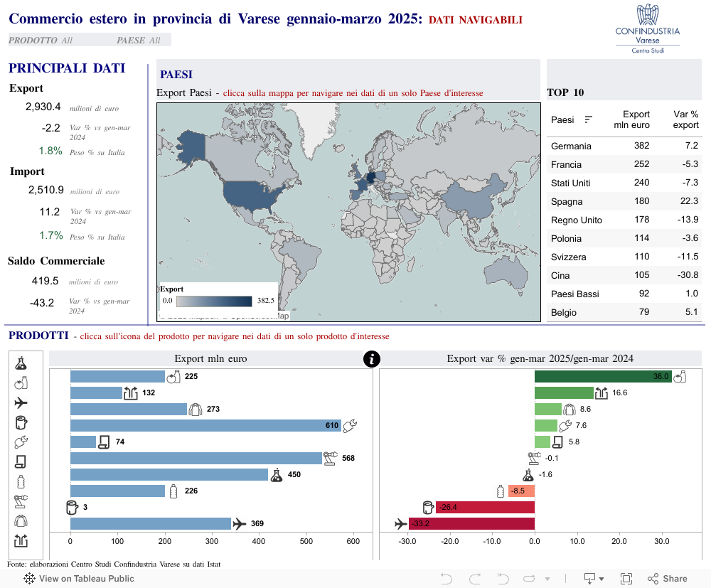Select Australia on the map

pyautogui.click(x=506, y=272)
